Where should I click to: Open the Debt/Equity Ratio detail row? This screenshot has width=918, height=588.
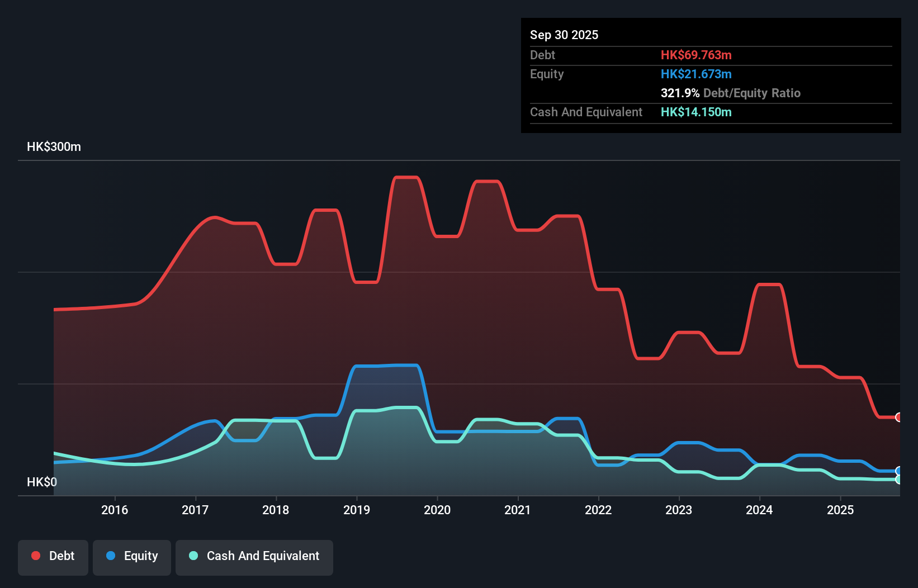pos(730,93)
